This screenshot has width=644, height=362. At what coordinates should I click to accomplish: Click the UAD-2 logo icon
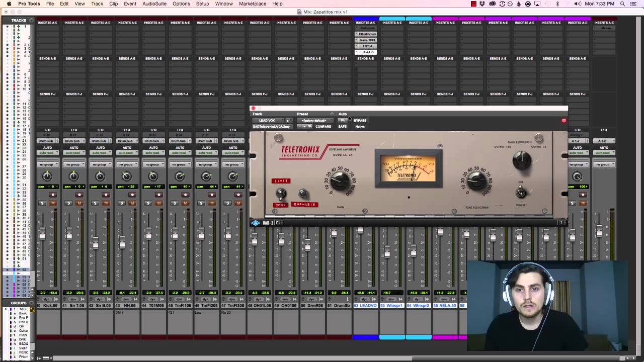[256, 223]
